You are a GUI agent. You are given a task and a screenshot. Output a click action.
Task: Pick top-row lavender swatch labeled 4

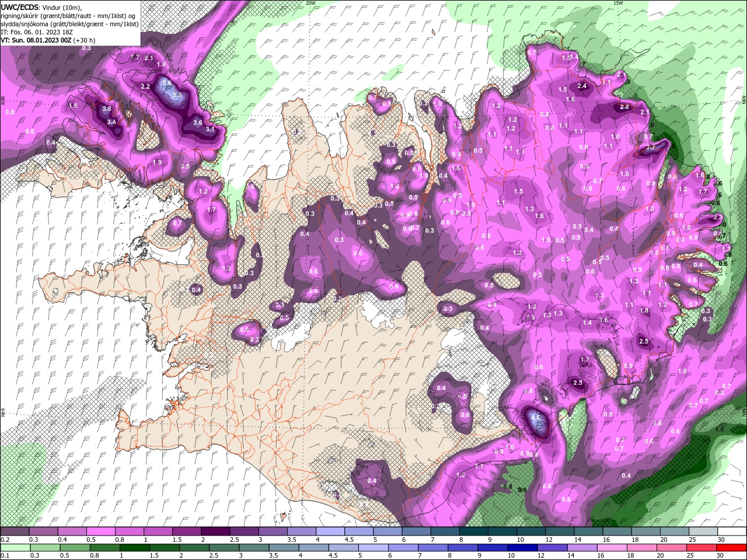tap(330, 531)
